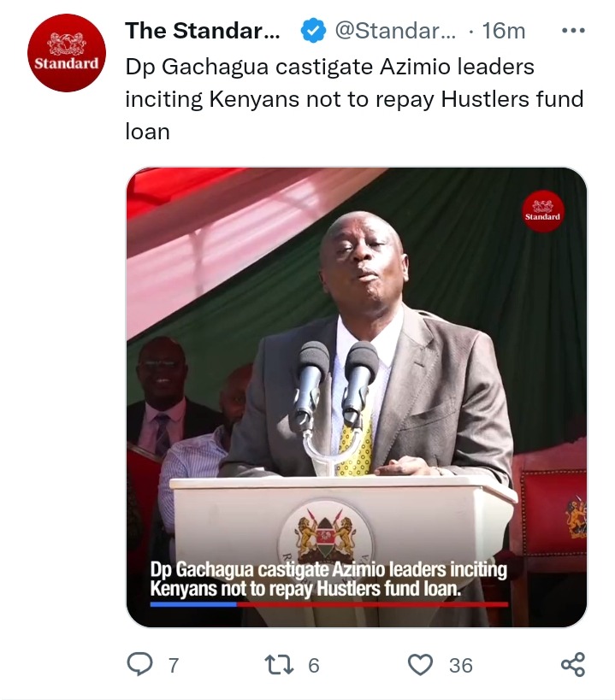The height and width of the screenshot is (700, 615).
Task: Click the coat of arms on podium
Action: click(326, 533)
